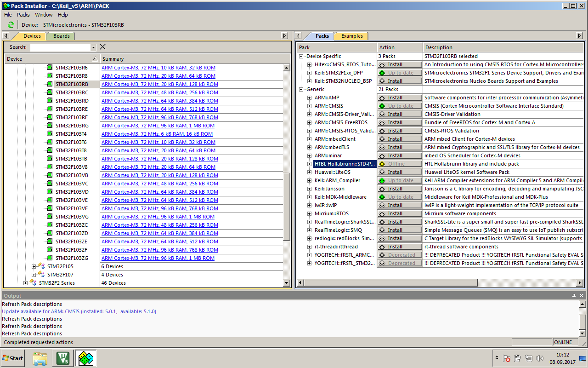The height and width of the screenshot is (368, 588).
Task: Open file explorer from the taskbar
Action: [40, 358]
